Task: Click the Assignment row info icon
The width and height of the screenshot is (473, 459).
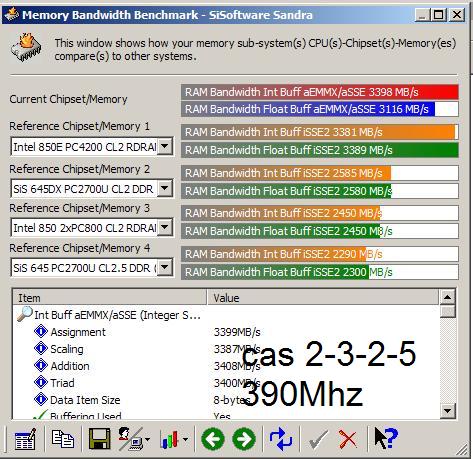Action: (x=41, y=332)
